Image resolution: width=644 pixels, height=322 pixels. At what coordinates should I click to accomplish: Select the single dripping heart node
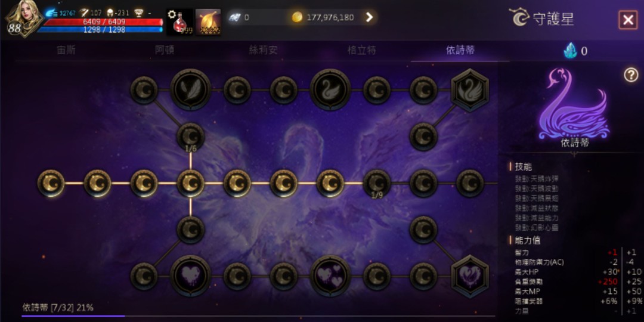click(x=190, y=275)
